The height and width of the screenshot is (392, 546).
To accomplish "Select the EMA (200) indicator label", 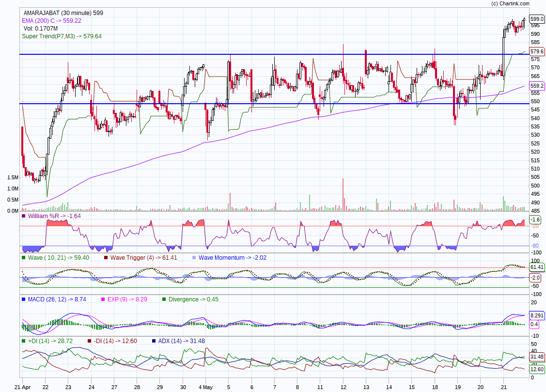I will click(x=51, y=21).
